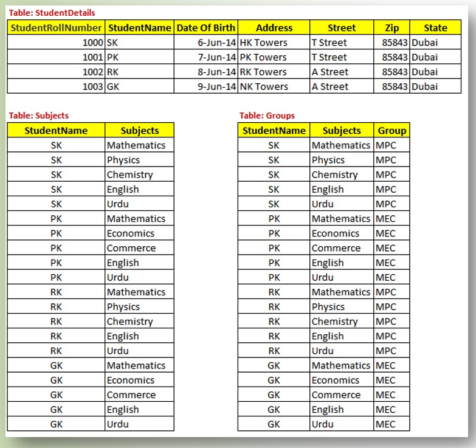476x448 pixels.
Task: Select MEC for PK Economics row
Action: 391,233
